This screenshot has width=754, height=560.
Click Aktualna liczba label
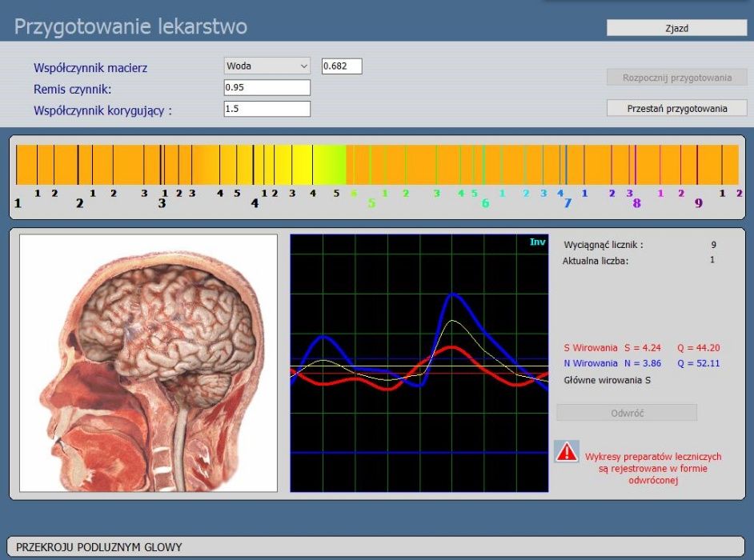(x=596, y=261)
